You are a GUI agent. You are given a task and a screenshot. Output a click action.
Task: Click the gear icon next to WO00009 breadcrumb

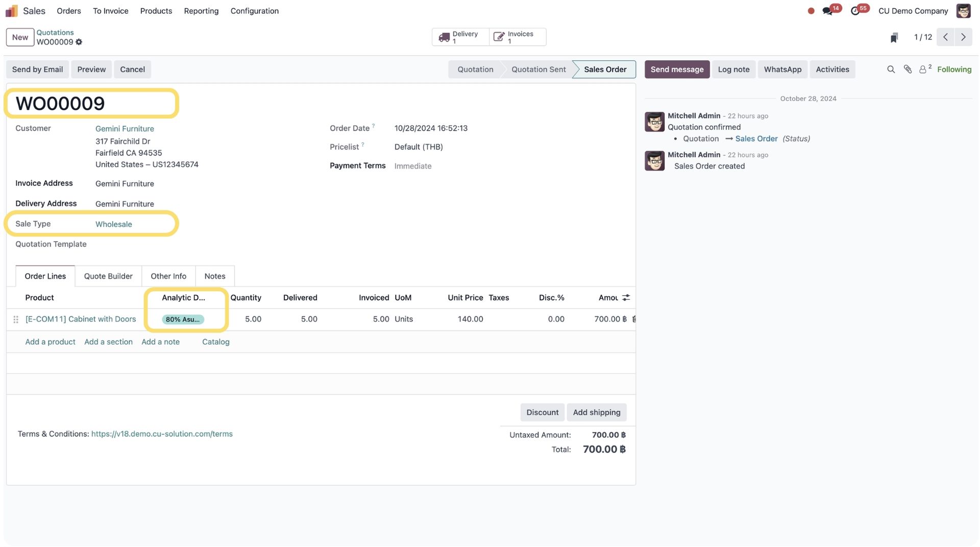79,42
